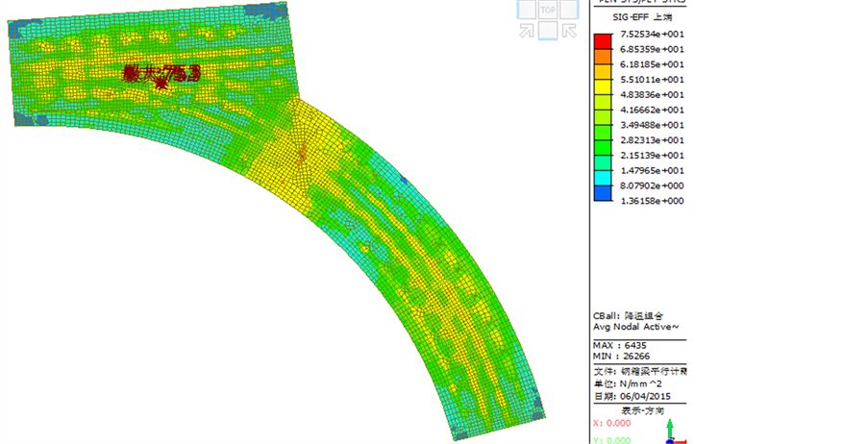Click the N/mm^2 unit label
868x444 pixels.
click(x=634, y=383)
